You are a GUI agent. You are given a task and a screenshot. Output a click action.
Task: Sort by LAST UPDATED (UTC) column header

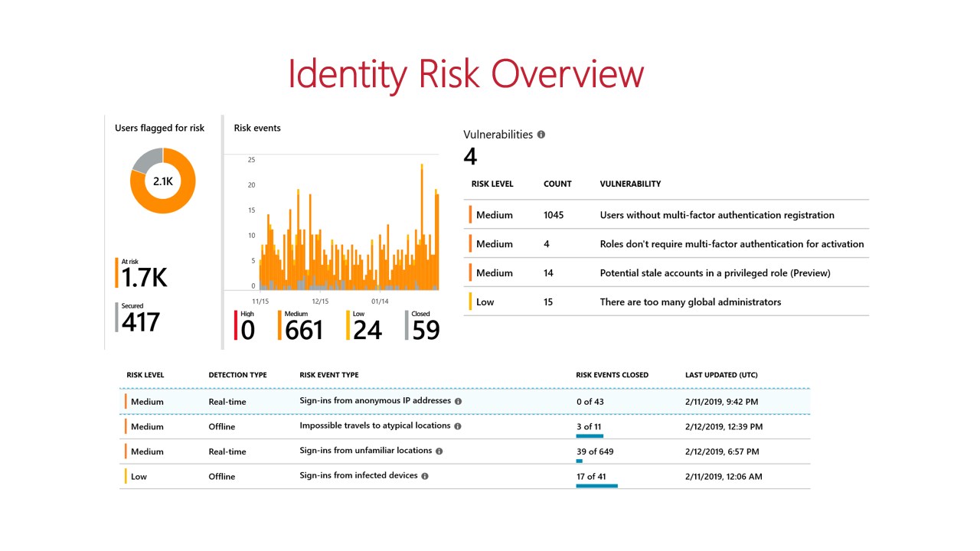pyautogui.click(x=721, y=375)
